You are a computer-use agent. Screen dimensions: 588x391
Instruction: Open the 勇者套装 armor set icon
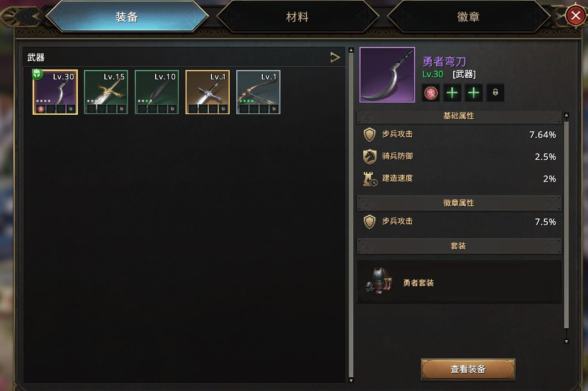click(379, 281)
